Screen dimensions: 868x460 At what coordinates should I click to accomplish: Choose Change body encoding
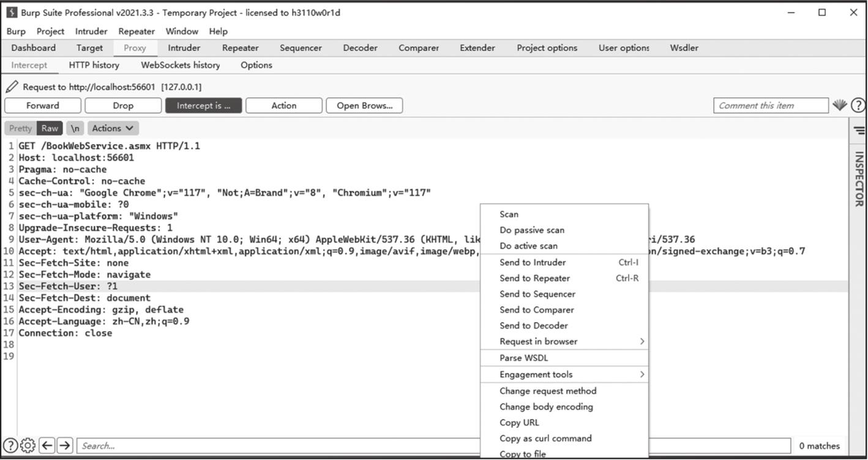click(x=564, y=407)
